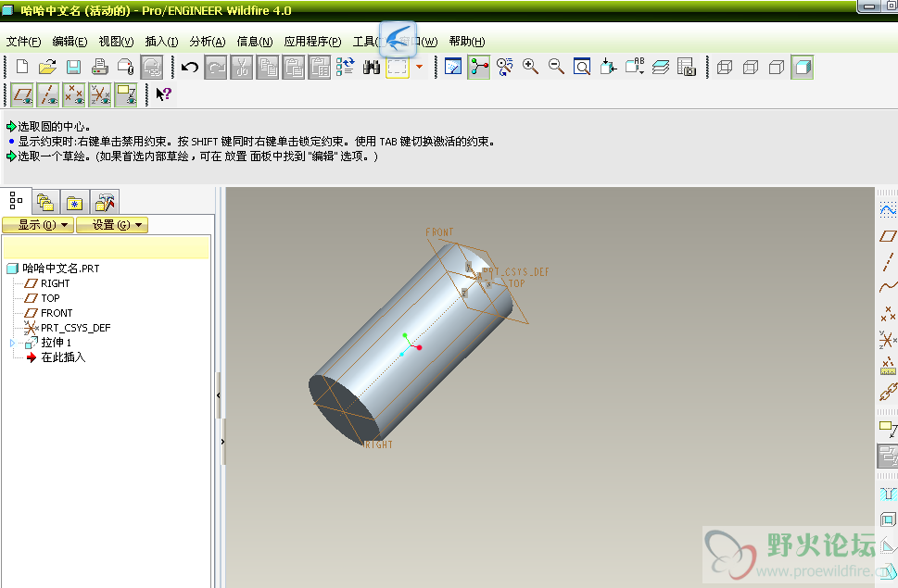Create datum points from right toolbar
The image size is (898, 588).
click(888, 314)
